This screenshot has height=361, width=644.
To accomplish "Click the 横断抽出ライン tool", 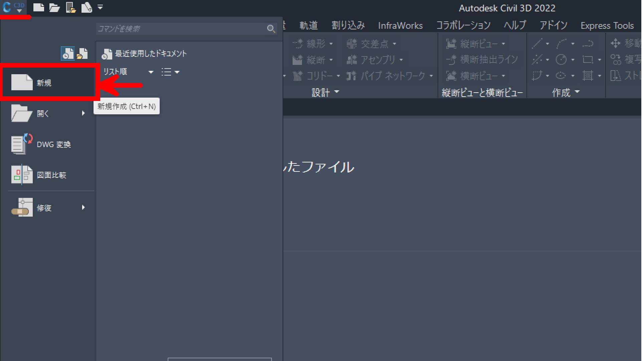I will (482, 60).
